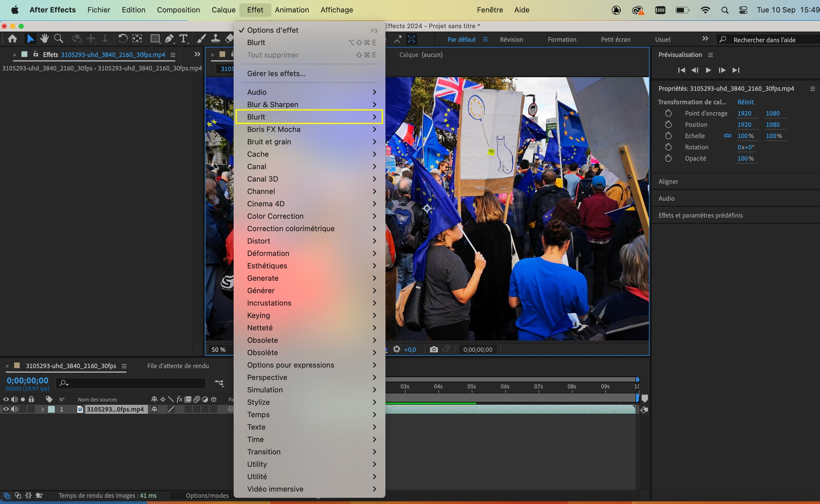Select the Pen tool
Screen dimensions: 820x504
pos(169,39)
